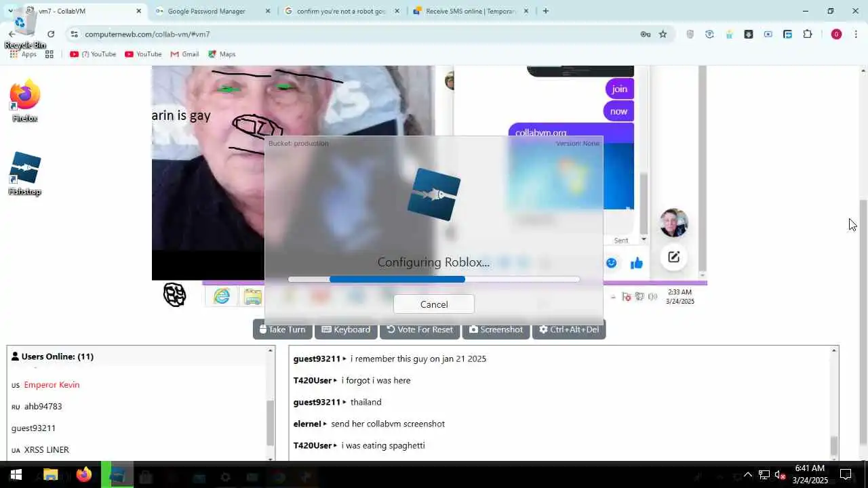
Task: Open the Gmail bookmark
Action: click(184, 54)
